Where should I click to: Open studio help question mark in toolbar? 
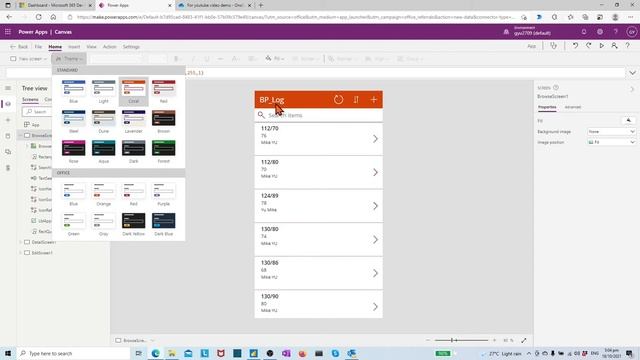627,46
